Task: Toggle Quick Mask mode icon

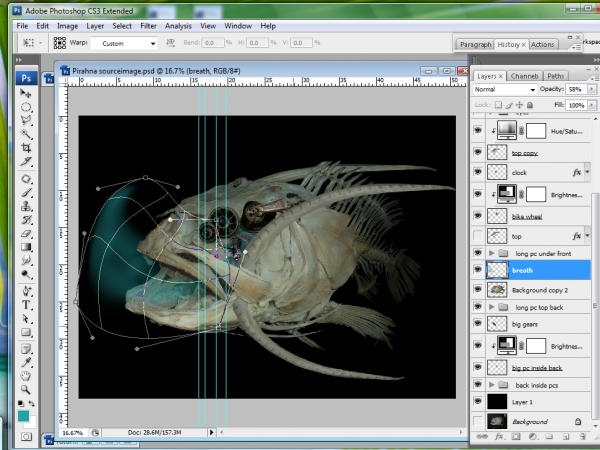Action: (26, 437)
